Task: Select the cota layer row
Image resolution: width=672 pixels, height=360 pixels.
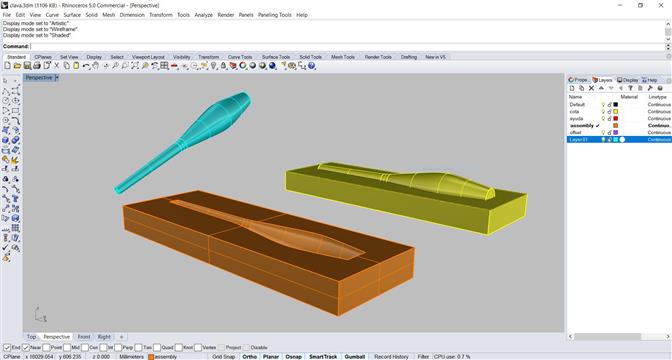Action: click(x=619, y=111)
